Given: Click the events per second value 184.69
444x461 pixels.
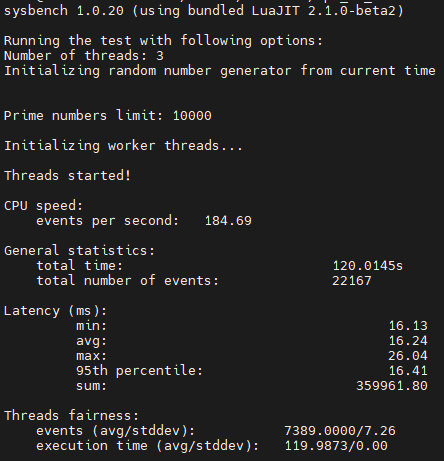Looking at the screenshot, I should (228, 221).
